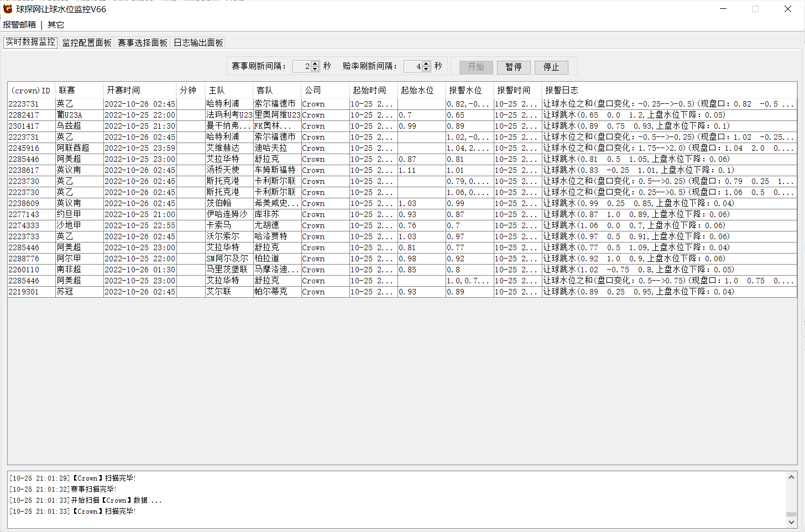
Task: Click home team 伊哈连姆沙 cell
Action: [229, 214]
